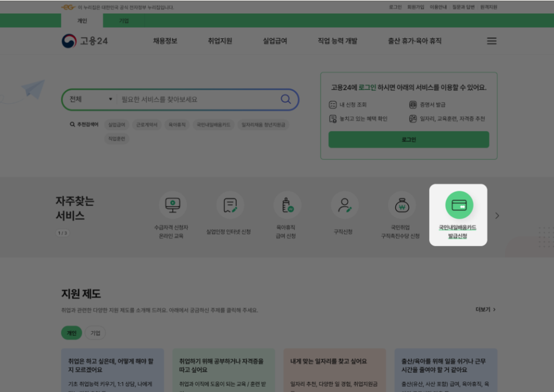Open card 취업하기 위해 공부하거나 자격증을 따고 싶어요
Screen dimensions: 554x392
point(223,370)
